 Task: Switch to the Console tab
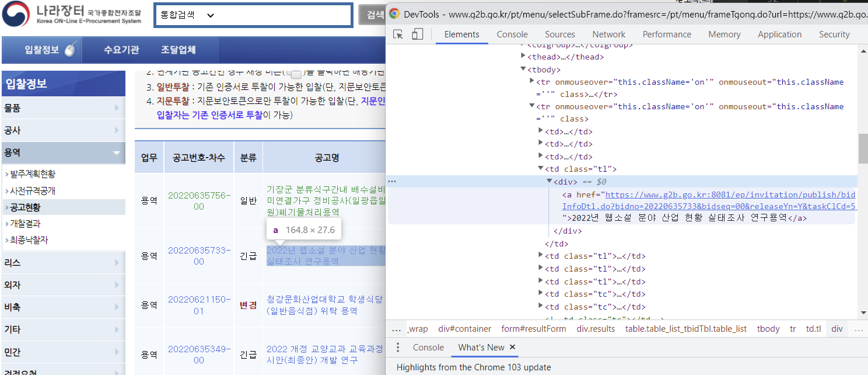coord(512,34)
